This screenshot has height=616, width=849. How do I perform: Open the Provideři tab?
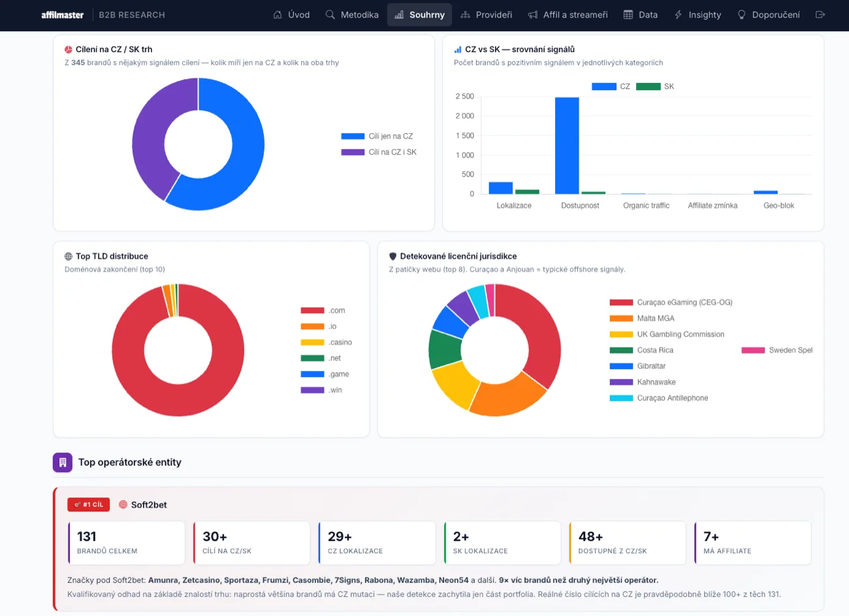click(x=487, y=14)
